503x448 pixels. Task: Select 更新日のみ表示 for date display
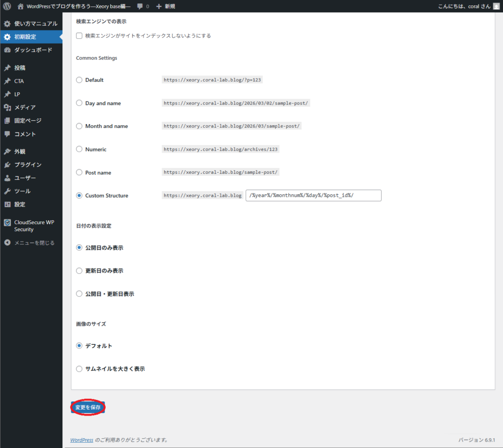point(79,270)
